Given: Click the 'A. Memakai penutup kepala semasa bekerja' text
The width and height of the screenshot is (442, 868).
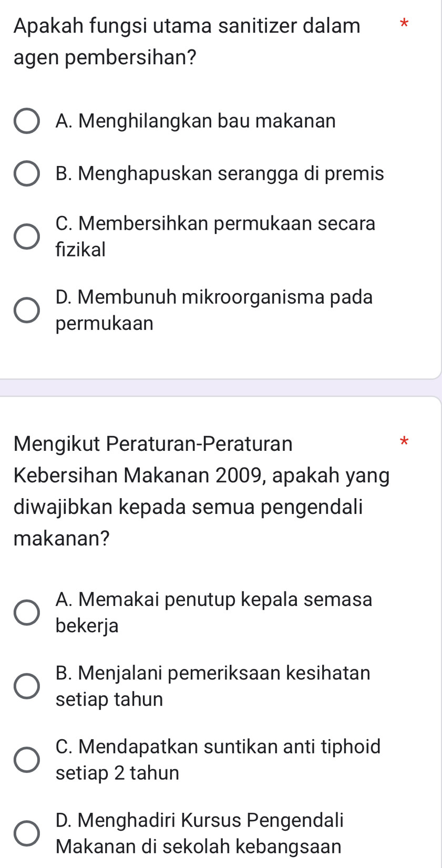Looking at the screenshot, I should [x=213, y=612].
